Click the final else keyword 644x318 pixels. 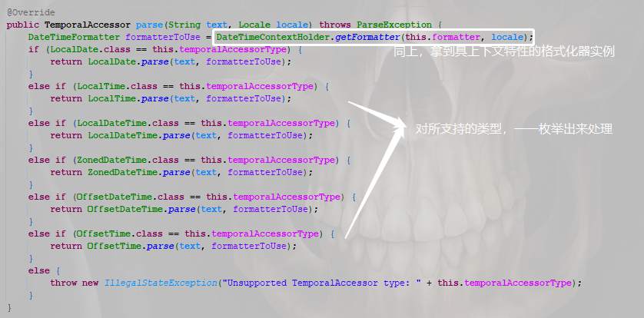[39, 271]
